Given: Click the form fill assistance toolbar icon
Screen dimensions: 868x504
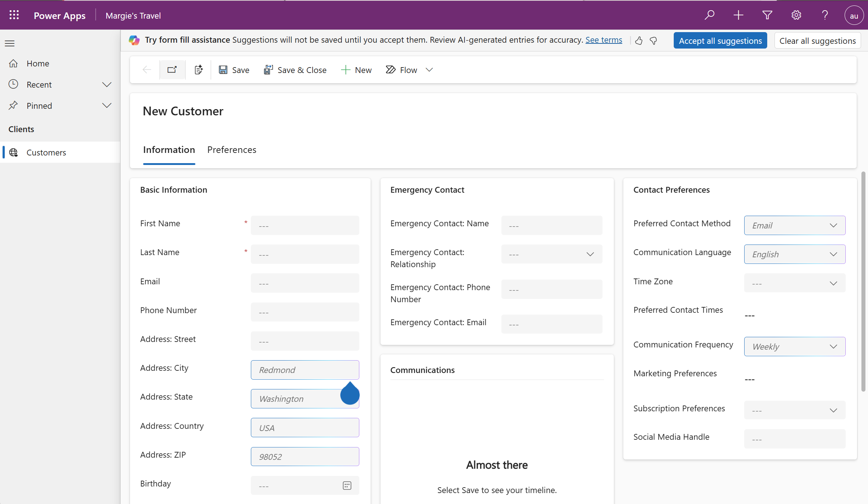Looking at the screenshot, I should pos(198,69).
